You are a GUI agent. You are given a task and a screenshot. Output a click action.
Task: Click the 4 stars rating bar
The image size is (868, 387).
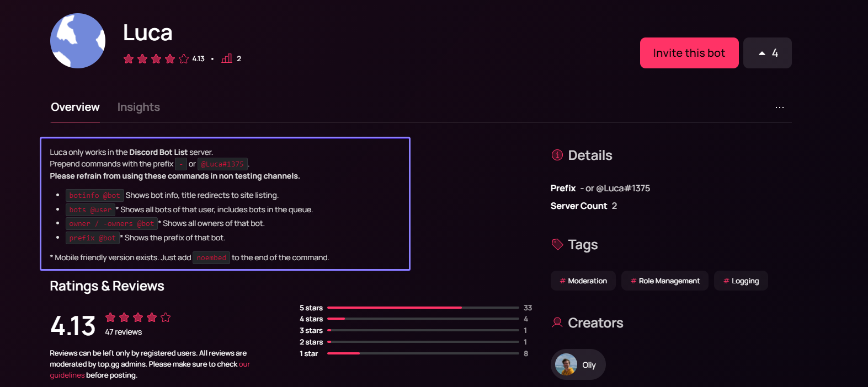coord(423,319)
